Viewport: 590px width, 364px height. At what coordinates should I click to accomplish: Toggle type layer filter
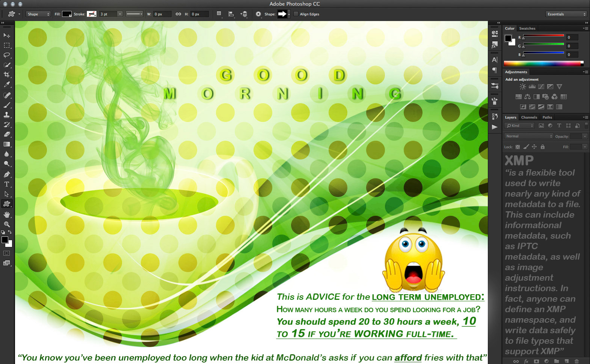(559, 126)
